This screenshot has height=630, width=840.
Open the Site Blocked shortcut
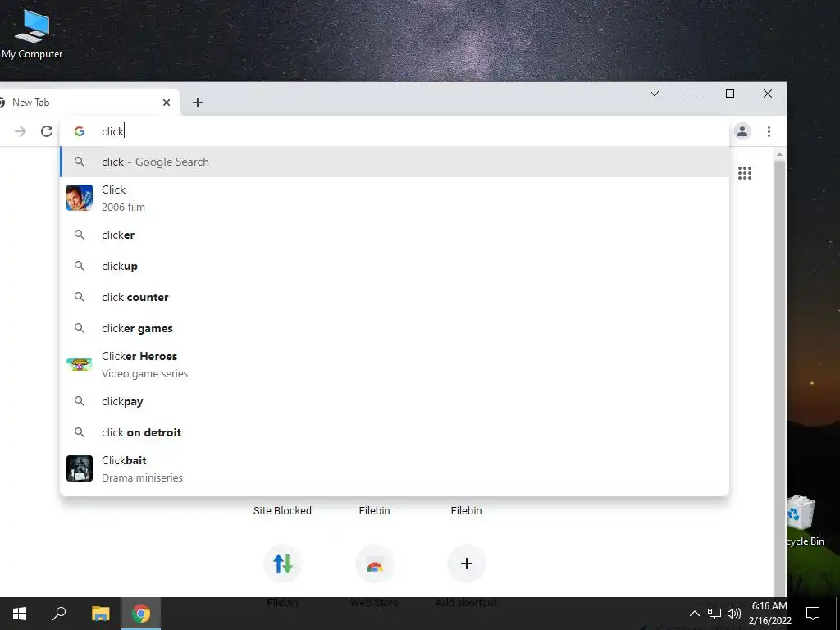[x=282, y=510]
